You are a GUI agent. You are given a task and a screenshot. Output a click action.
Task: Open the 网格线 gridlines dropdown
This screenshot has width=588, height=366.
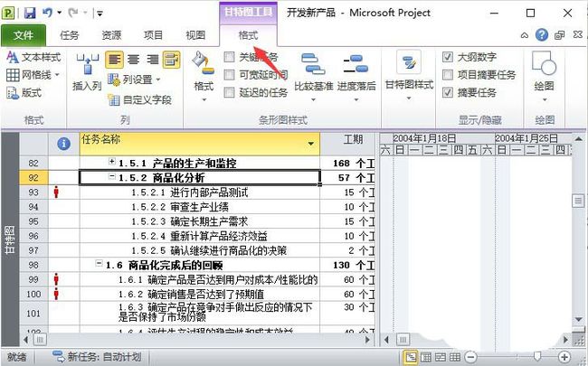[57, 75]
